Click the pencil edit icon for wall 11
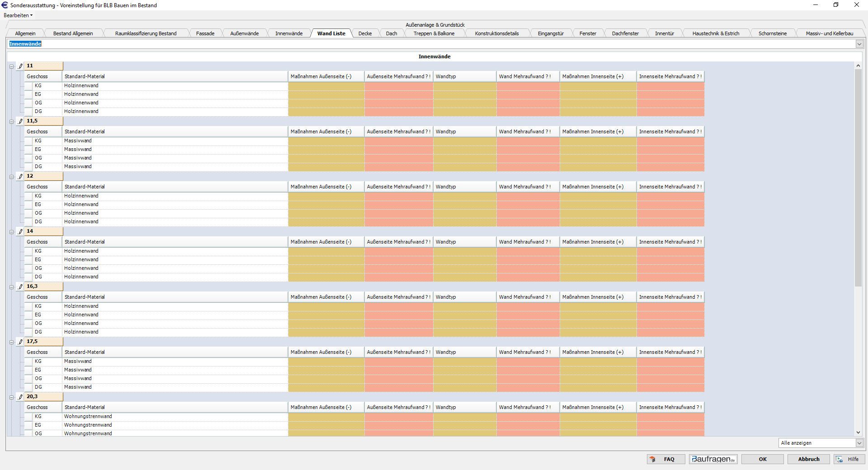This screenshot has height=470, width=868. coord(20,66)
